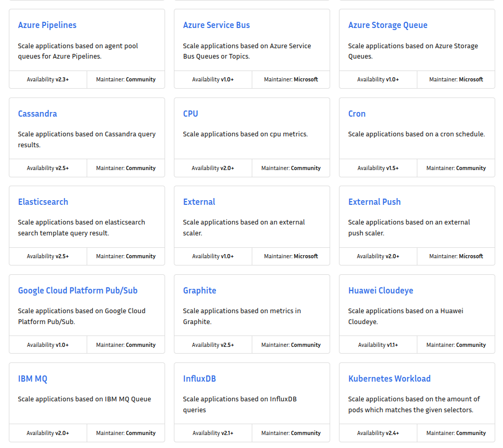Click Maintainer Community on IBM MQ card
This screenshot has width=503, height=448.
(x=126, y=433)
